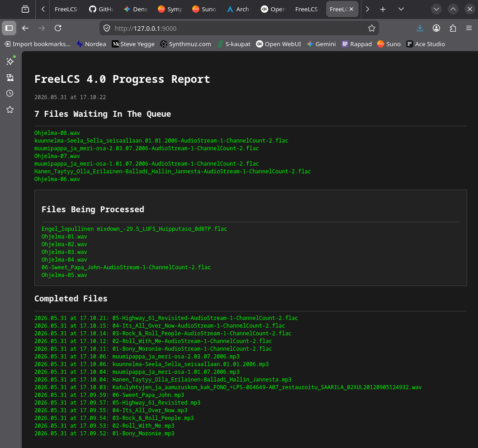This screenshot has width=478, height=448.
Task: Switch to the GitHub tab
Action: (x=101, y=10)
